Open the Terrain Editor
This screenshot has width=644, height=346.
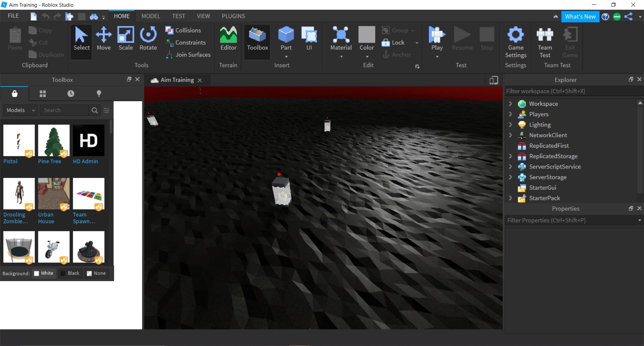228,39
